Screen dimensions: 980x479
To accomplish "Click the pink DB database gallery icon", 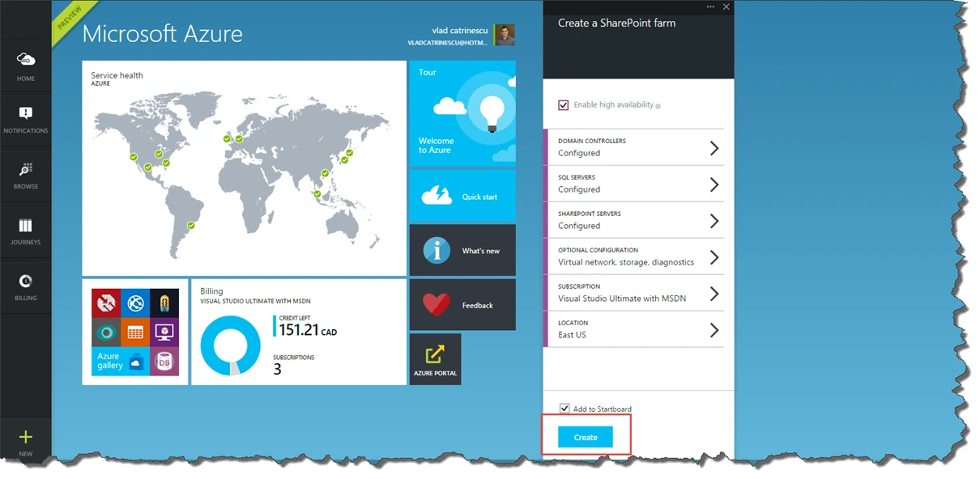I will (x=164, y=361).
